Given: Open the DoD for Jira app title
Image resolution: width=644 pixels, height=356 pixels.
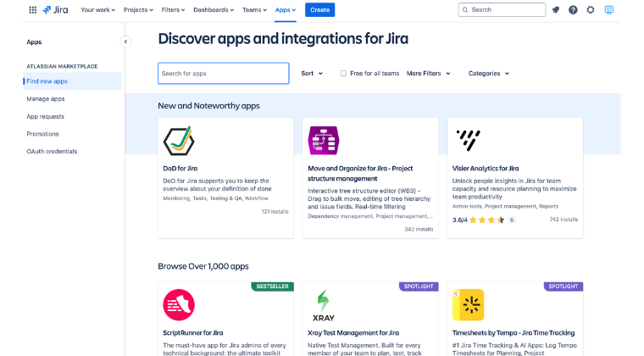Looking at the screenshot, I should (180, 169).
